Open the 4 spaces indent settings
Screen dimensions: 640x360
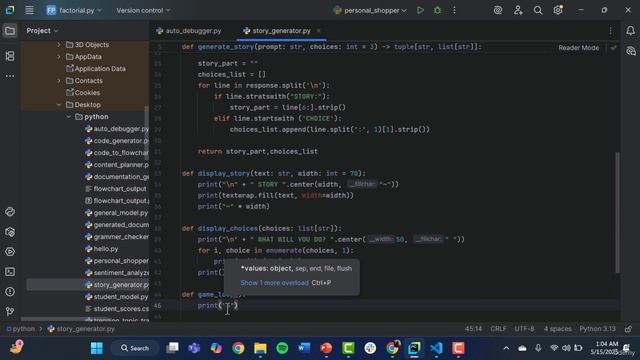(558, 329)
